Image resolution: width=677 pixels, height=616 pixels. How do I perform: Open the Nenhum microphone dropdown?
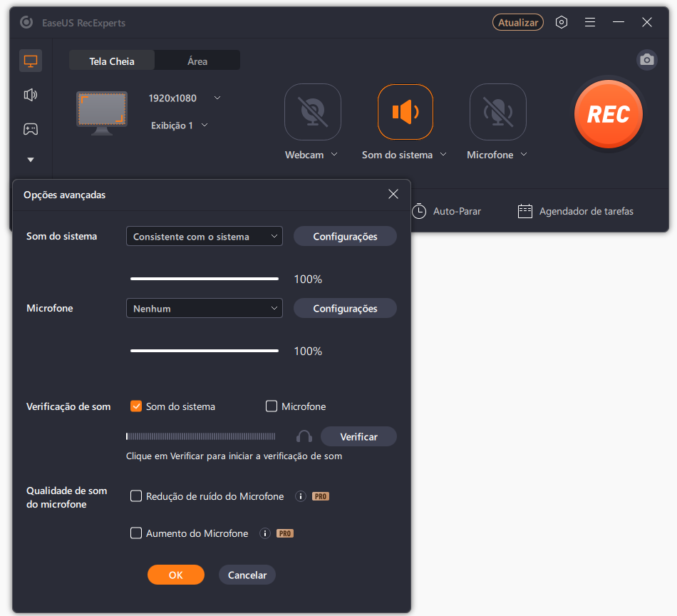(x=205, y=309)
